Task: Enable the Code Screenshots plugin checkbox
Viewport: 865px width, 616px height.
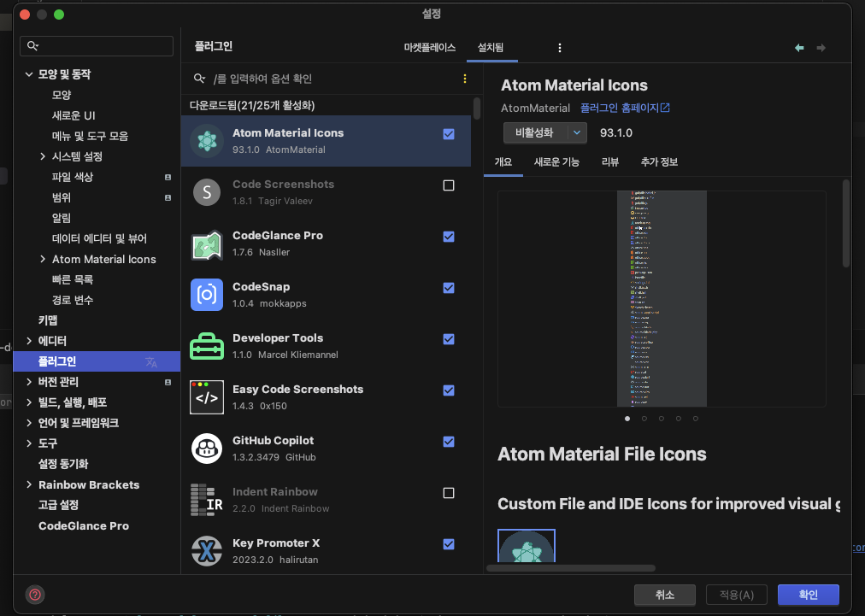Action: [x=449, y=185]
